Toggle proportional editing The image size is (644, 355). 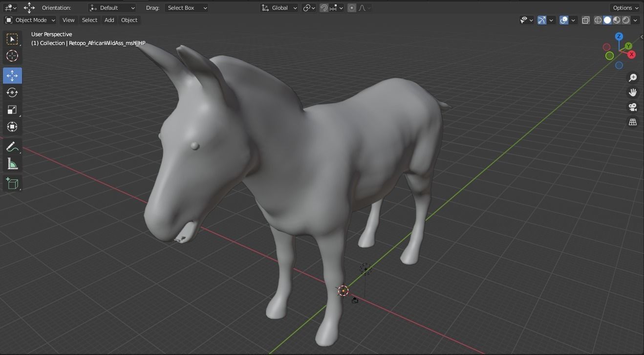(352, 8)
